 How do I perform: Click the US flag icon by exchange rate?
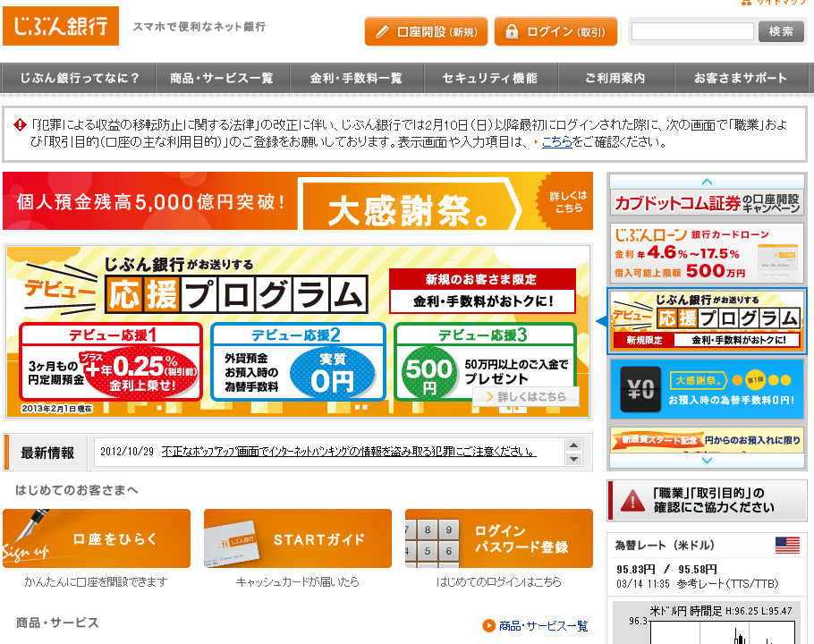[x=787, y=545]
